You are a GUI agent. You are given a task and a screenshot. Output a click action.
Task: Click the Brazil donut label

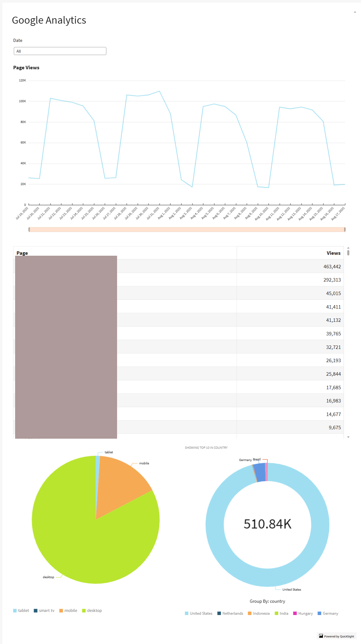(x=257, y=459)
